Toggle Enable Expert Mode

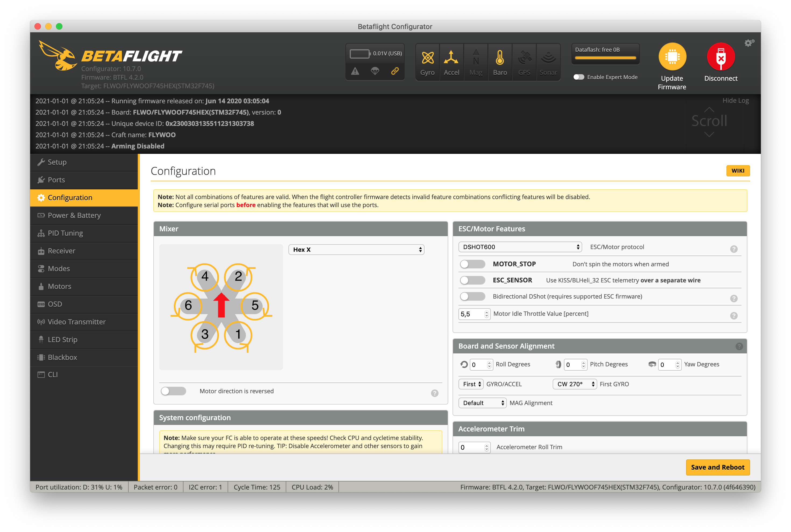(x=578, y=77)
